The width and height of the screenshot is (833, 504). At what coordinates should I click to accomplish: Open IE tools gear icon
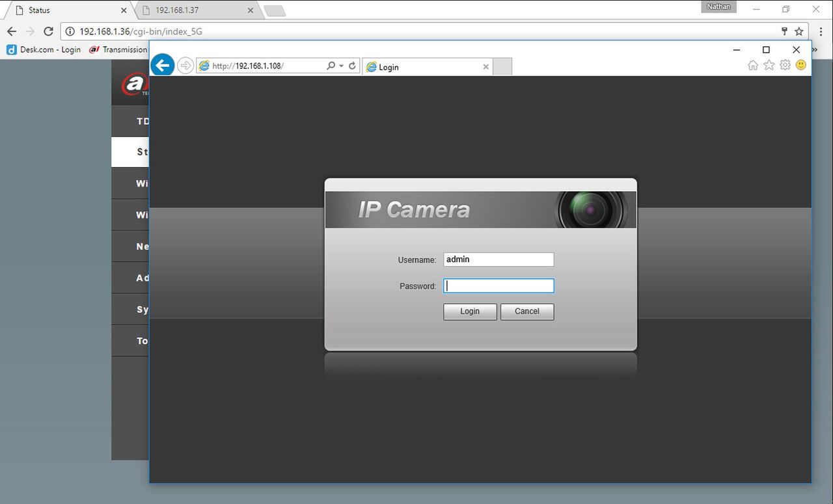click(x=785, y=65)
